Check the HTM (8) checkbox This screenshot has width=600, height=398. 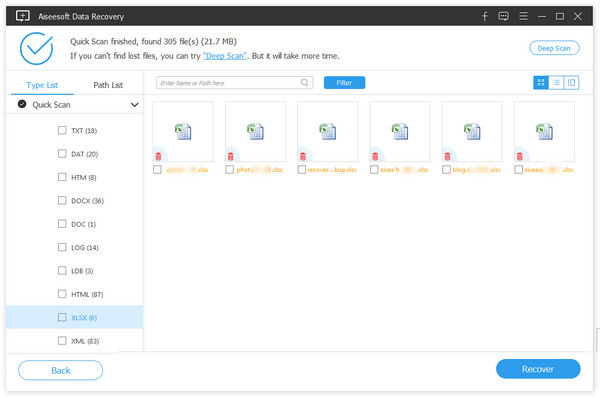(62, 177)
